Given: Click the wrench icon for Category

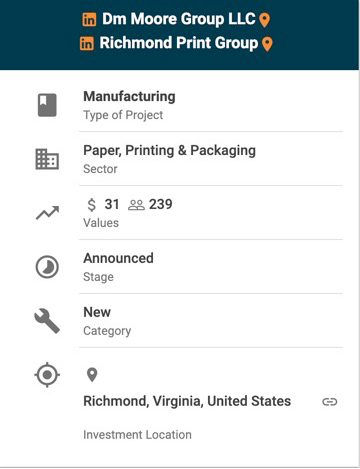Looking at the screenshot, I should coord(47,321).
